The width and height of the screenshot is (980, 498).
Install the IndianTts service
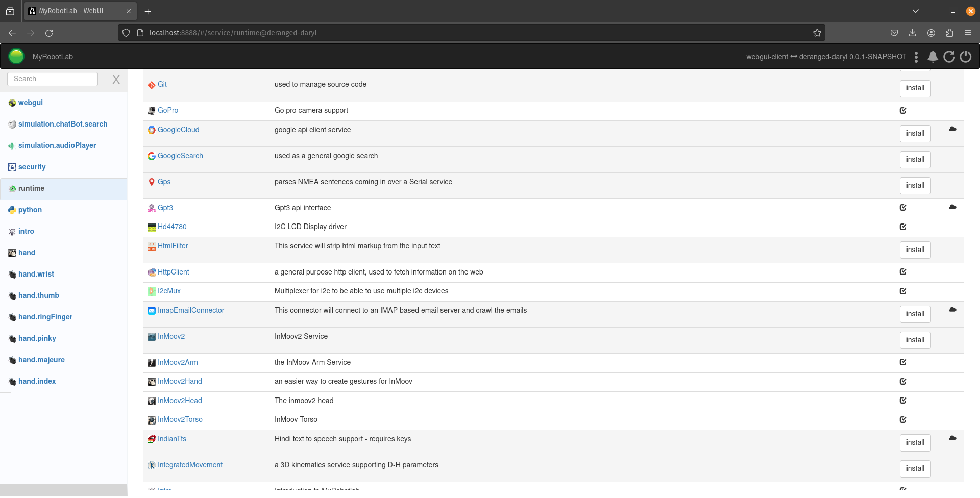915,443
